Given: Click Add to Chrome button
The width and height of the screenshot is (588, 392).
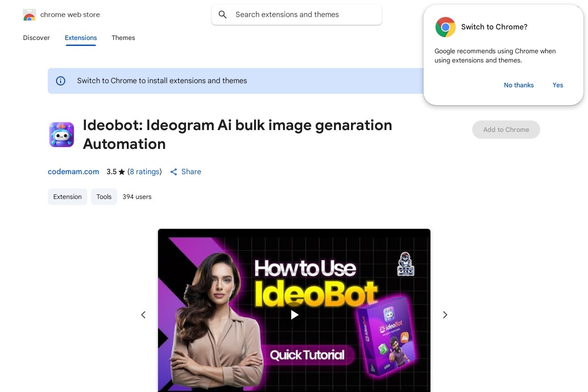Looking at the screenshot, I should click(506, 130).
